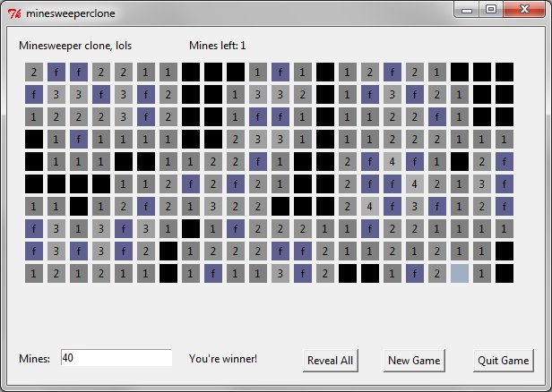
Task: Click the Reveal All button
Action: [330, 361]
